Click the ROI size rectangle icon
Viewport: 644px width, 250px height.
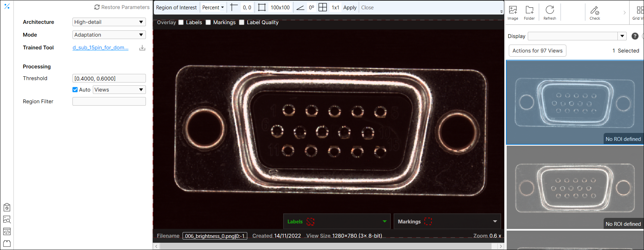pos(262,7)
